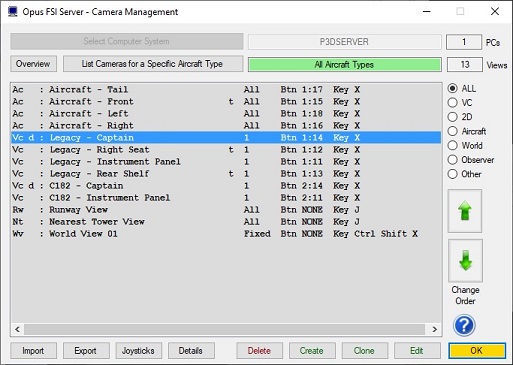Select the Aircraft - Left camera row
This screenshot has width=513, height=365.
point(226,113)
